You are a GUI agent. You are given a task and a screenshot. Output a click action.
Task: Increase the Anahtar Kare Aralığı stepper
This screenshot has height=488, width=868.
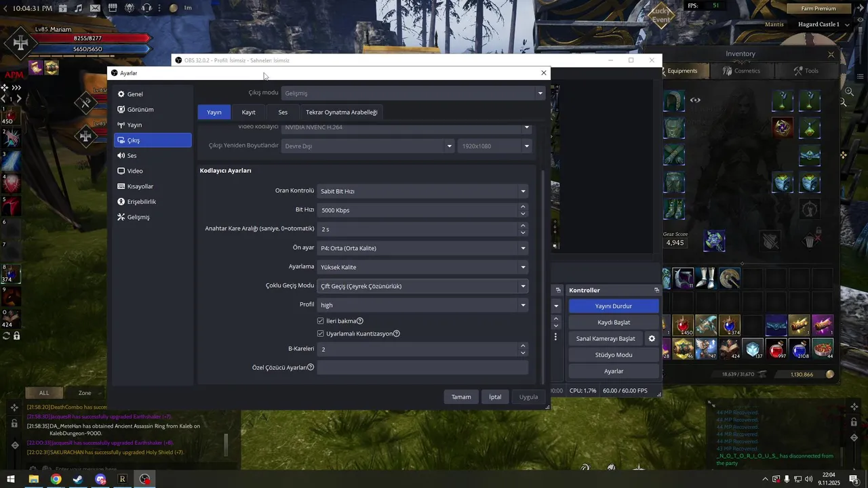pos(523,226)
